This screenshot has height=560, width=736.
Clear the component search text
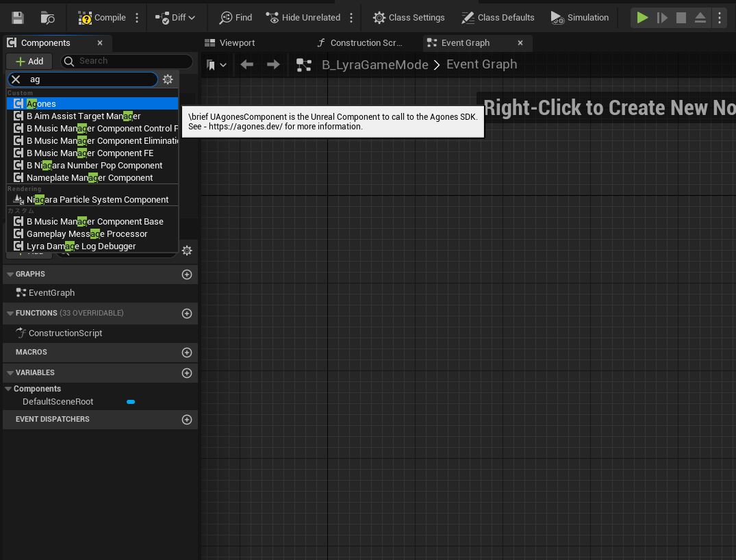pos(16,80)
